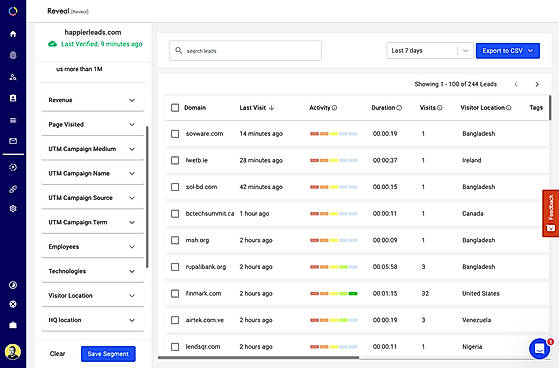Expand the Employees filter

(93, 247)
